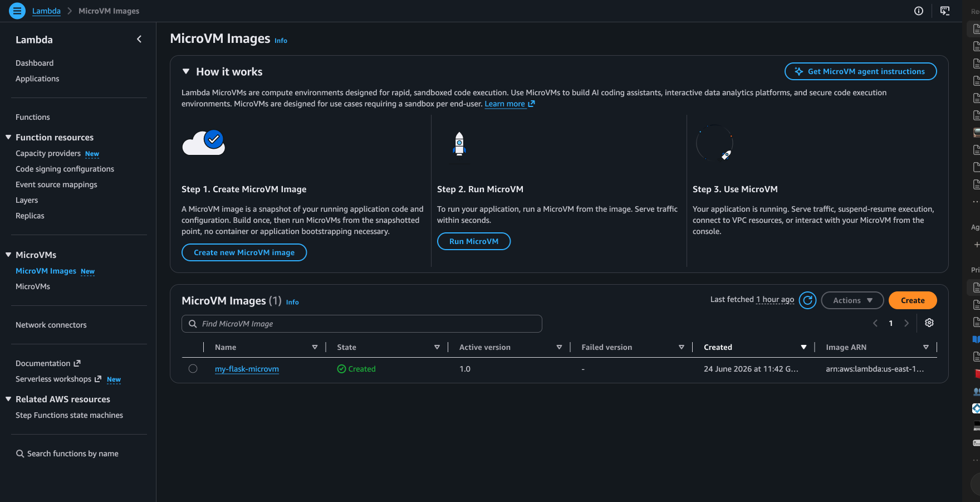Collapse Function resources nav group
Screen dimensions: 980x502
tap(8, 137)
